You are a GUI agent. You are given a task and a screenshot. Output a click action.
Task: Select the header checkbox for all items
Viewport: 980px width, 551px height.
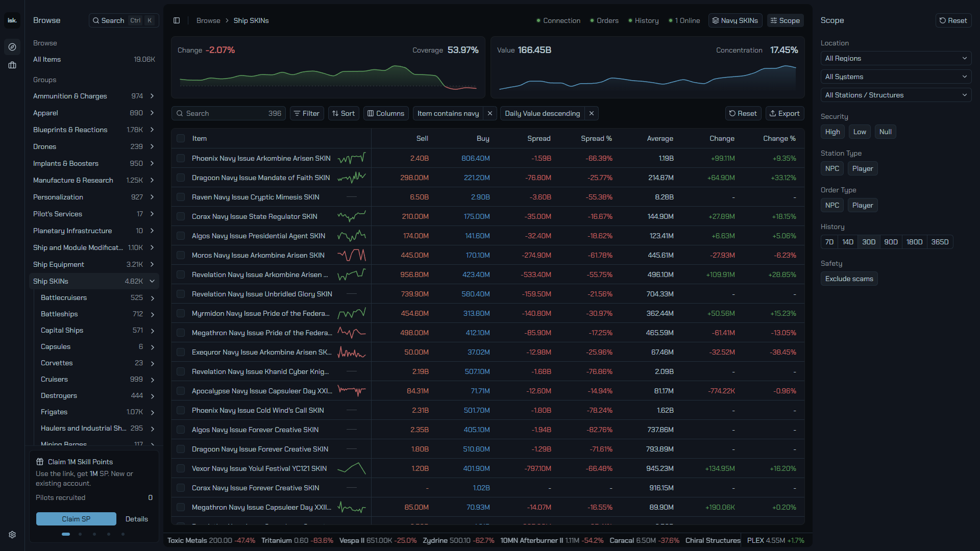click(181, 138)
